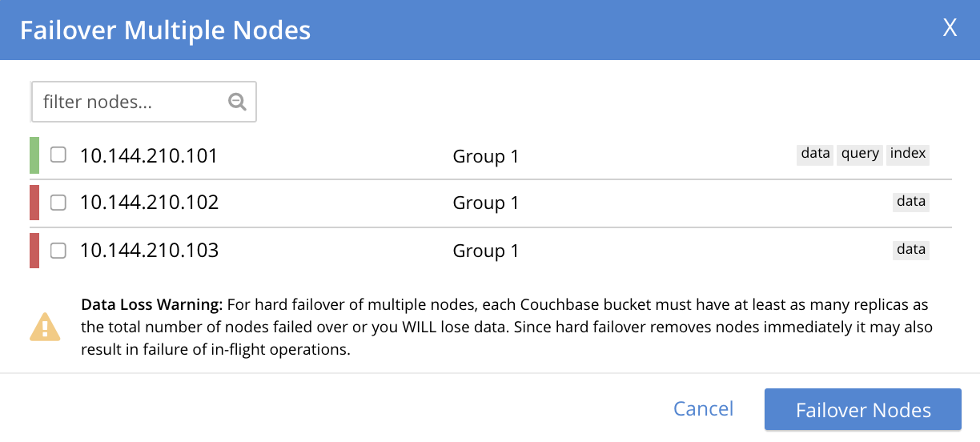Image resolution: width=980 pixels, height=442 pixels.
Task: Click the data tag on node 10.144.210.103
Action: click(x=911, y=250)
